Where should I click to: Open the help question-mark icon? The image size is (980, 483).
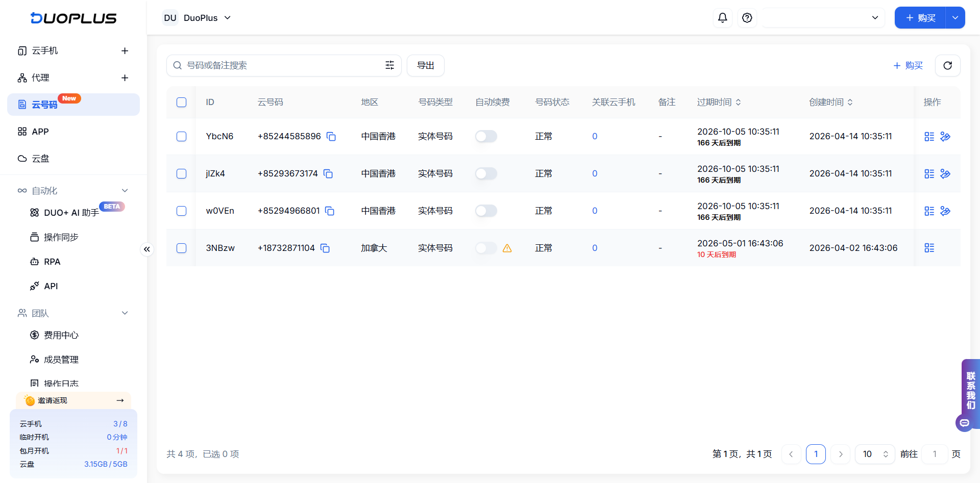tap(747, 18)
